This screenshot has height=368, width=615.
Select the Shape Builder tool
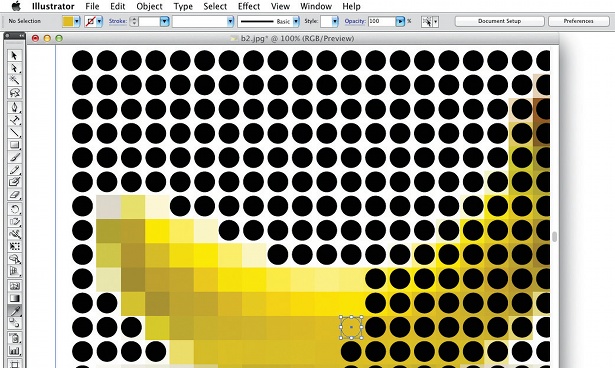[x=15, y=259]
